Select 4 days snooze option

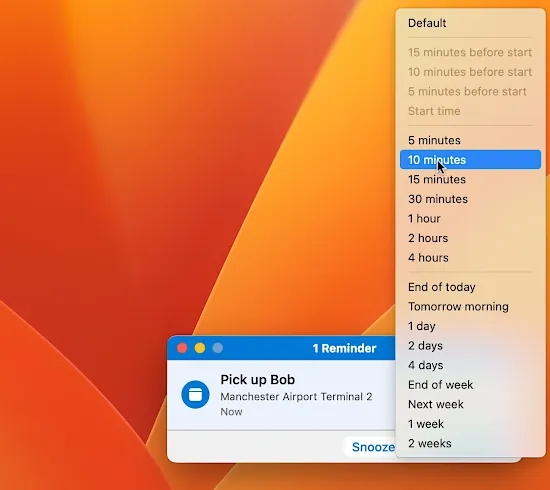click(x=470, y=365)
